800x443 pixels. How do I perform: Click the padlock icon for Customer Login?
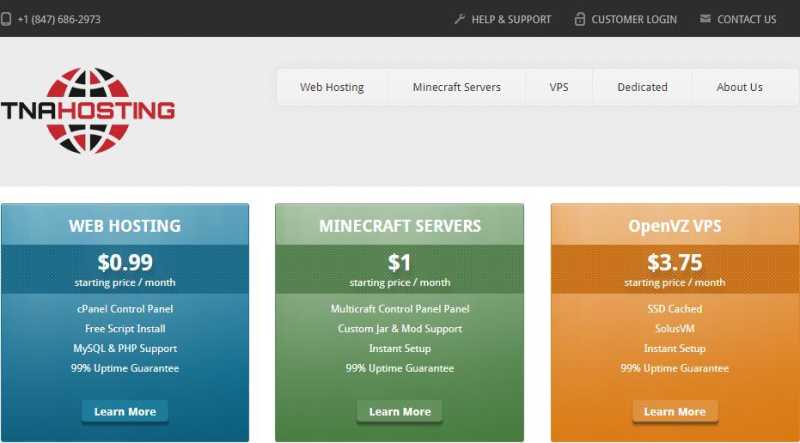point(580,19)
